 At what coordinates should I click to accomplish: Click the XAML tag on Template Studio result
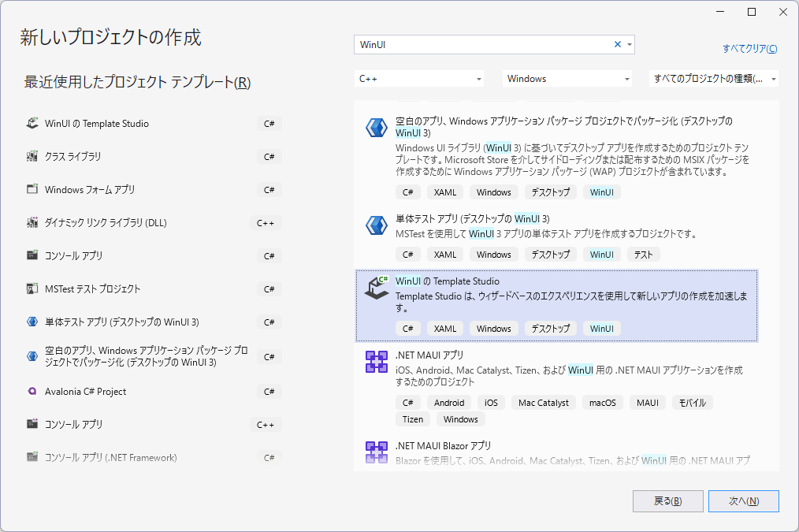pos(445,328)
